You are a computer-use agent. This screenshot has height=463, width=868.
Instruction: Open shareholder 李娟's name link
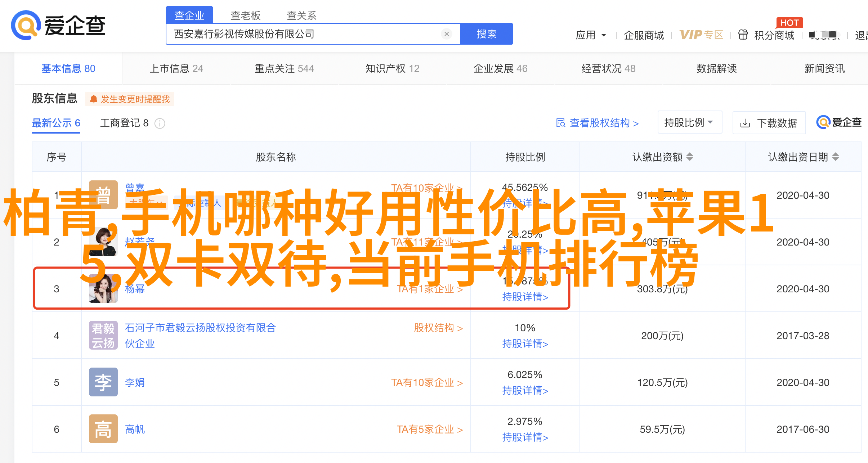(135, 382)
